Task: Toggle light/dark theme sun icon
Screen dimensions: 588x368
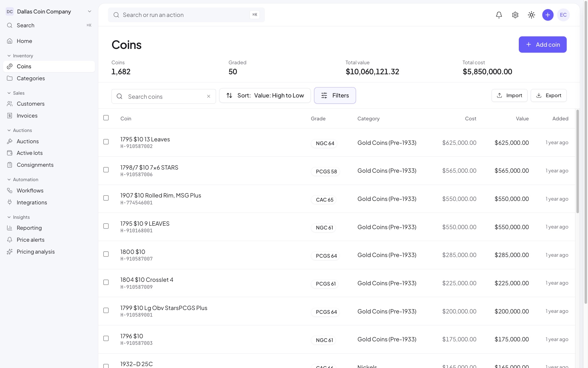Action: (531, 15)
